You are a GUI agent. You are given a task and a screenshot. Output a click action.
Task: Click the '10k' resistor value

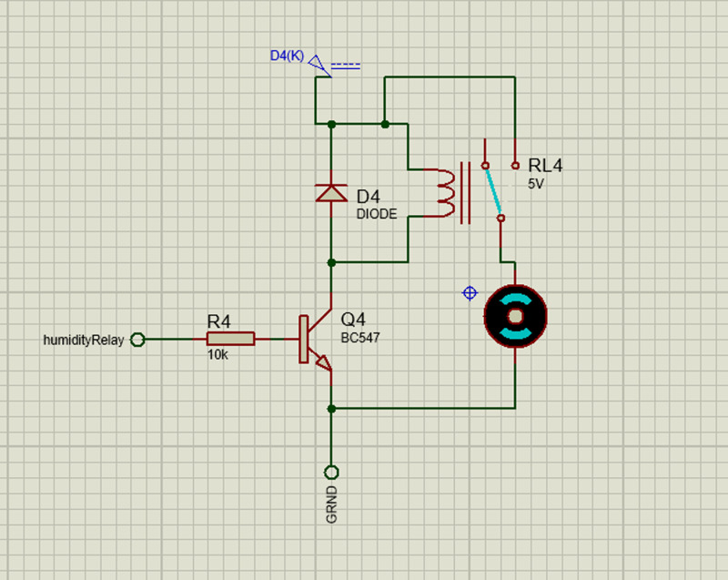click(x=217, y=355)
